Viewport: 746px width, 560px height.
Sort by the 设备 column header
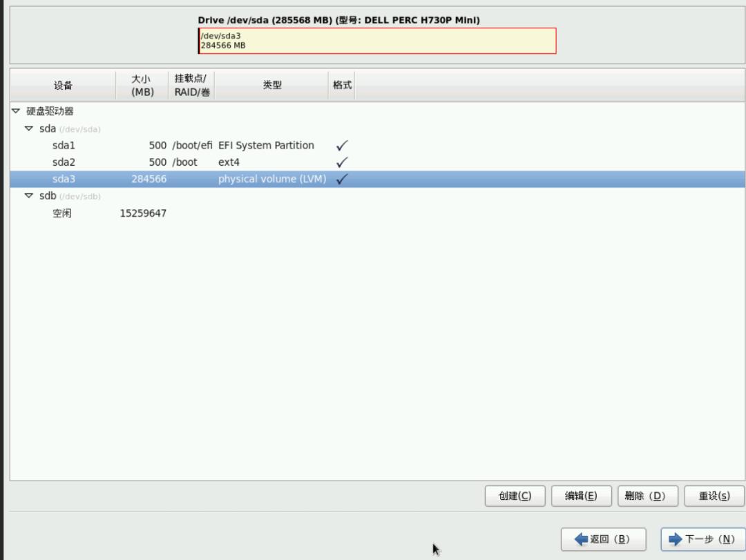pos(63,85)
